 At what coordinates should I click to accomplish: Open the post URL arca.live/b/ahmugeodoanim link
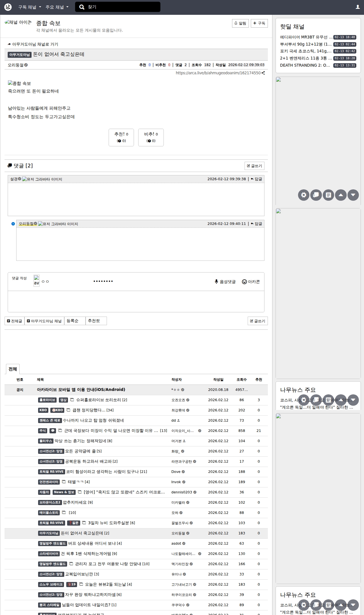(218, 73)
